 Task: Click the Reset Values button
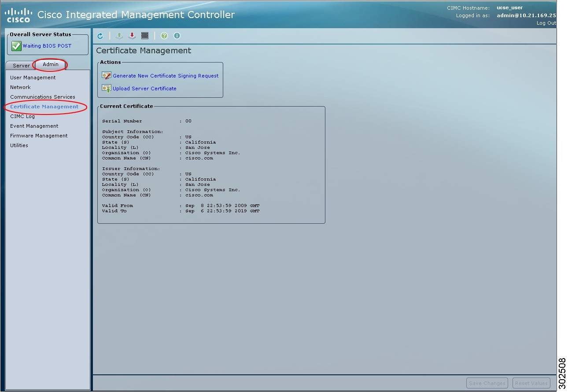click(531, 383)
